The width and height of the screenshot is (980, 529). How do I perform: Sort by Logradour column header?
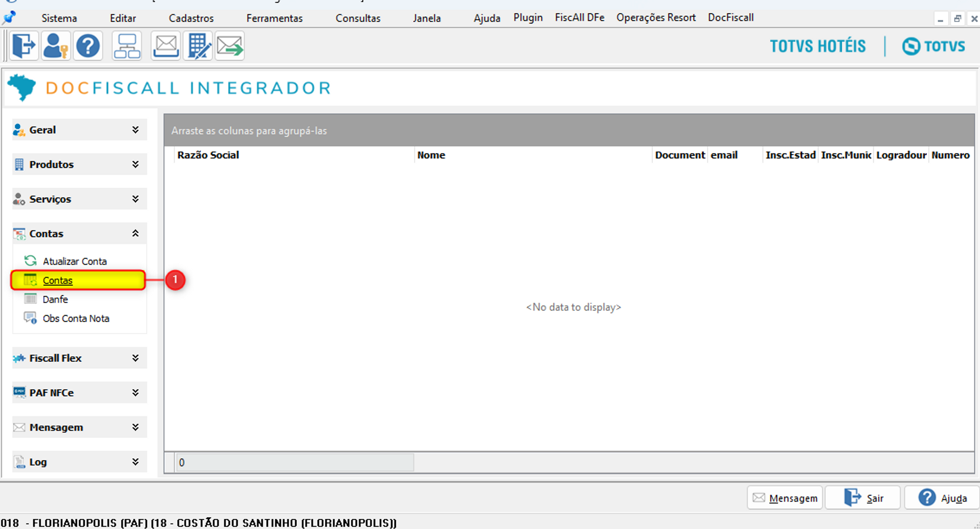(902, 155)
